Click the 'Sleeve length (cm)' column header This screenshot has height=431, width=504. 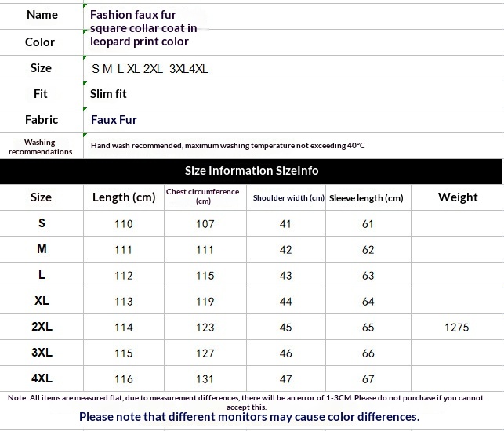pos(366,198)
